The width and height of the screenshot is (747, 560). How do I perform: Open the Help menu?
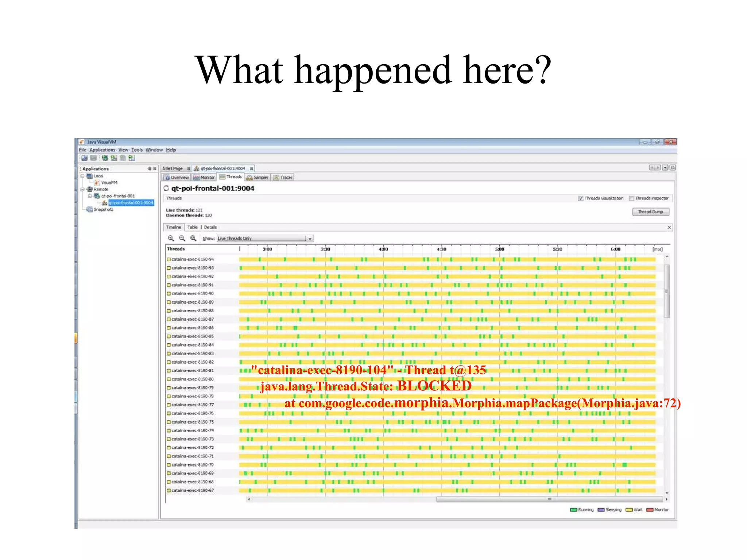click(171, 150)
